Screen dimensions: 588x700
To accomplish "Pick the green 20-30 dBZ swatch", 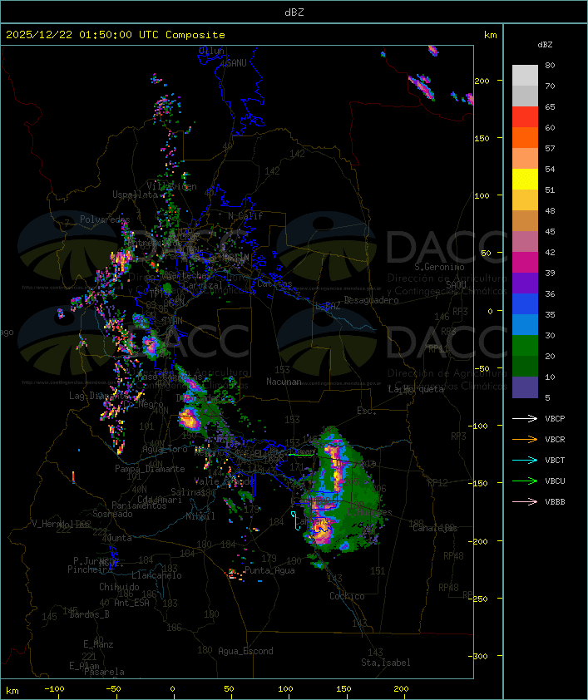I will (525, 346).
